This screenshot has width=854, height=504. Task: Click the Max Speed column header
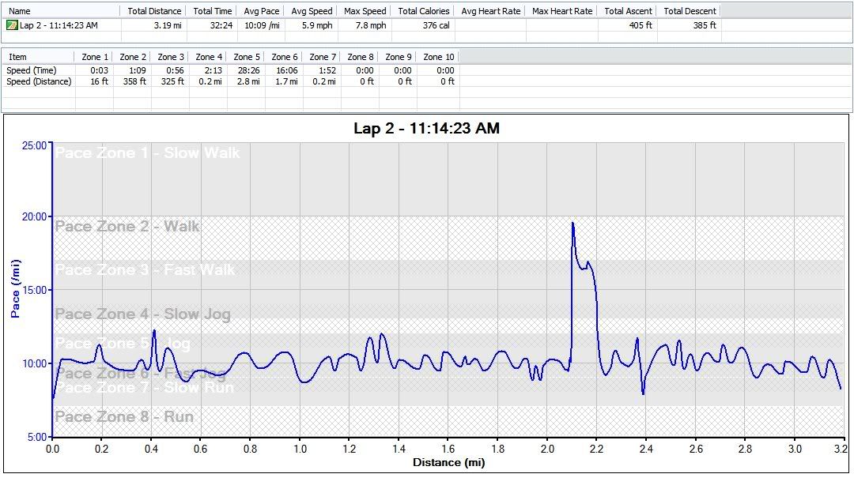coord(365,11)
